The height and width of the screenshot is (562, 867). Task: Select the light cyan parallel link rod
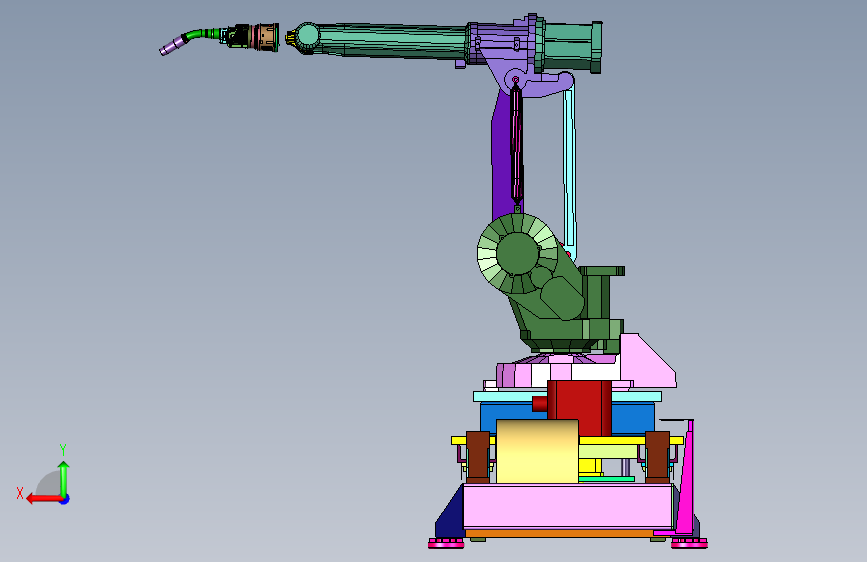pos(570,171)
